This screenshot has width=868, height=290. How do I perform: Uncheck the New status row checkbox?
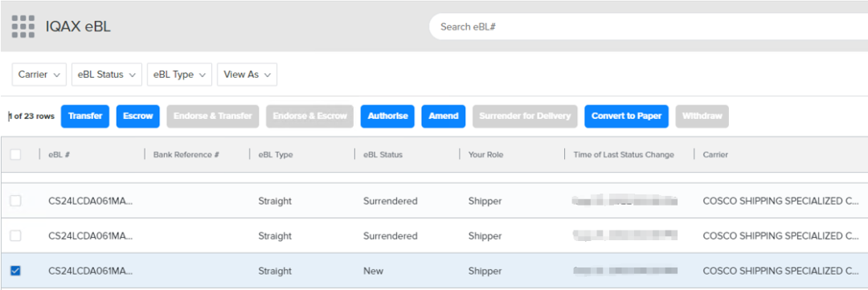pos(15,271)
